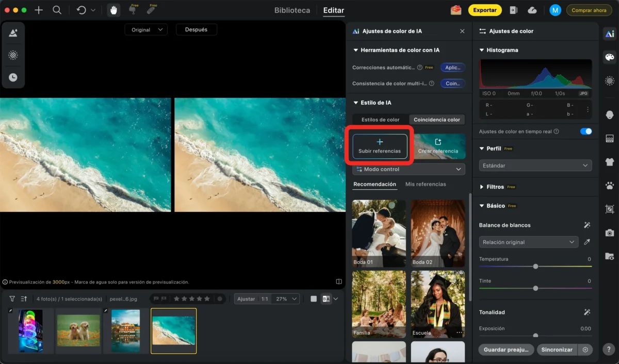Image resolution: width=619 pixels, height=364 pixels.
Task: Pick the white balance eyedropper
Action: pyautogui.click(x=587, y=242)
